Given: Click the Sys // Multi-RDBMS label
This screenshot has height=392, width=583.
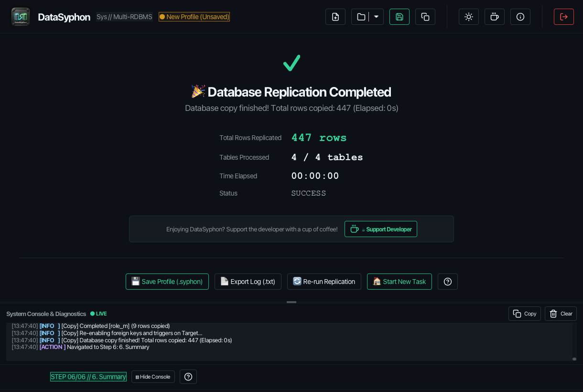Looking at the screenshot, I should (124, 17).
